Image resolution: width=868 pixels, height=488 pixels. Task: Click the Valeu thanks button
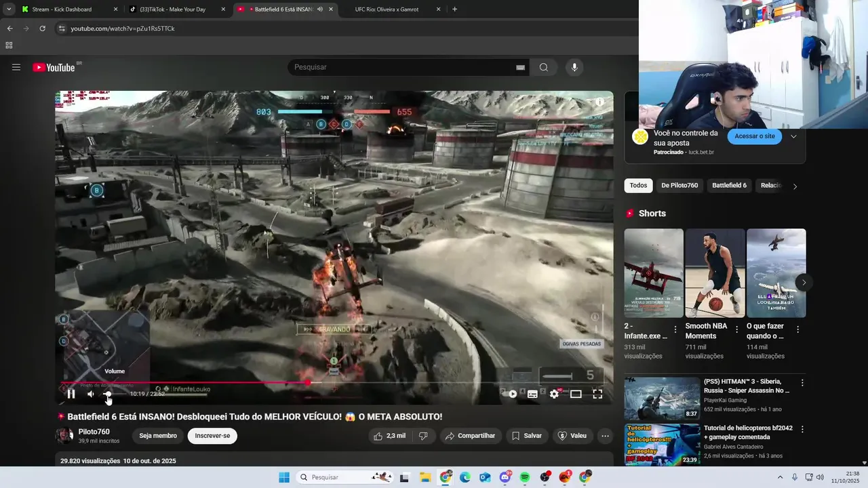[x=572, y=436]
